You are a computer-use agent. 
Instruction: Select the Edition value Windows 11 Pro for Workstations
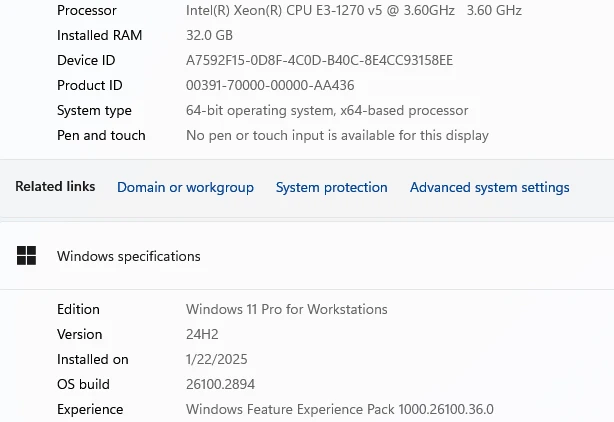287,309
